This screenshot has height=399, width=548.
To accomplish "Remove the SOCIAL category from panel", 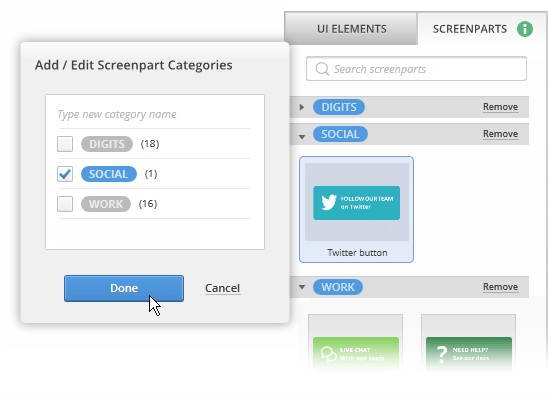I will (x=500, y=134).
